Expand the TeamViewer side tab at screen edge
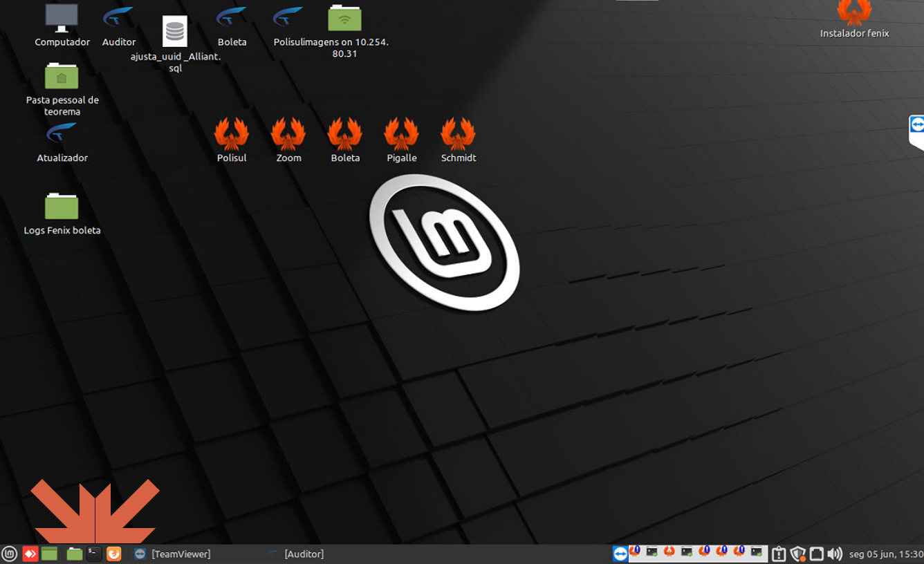Screen dimensions: 924x564 tap(916, 131)
